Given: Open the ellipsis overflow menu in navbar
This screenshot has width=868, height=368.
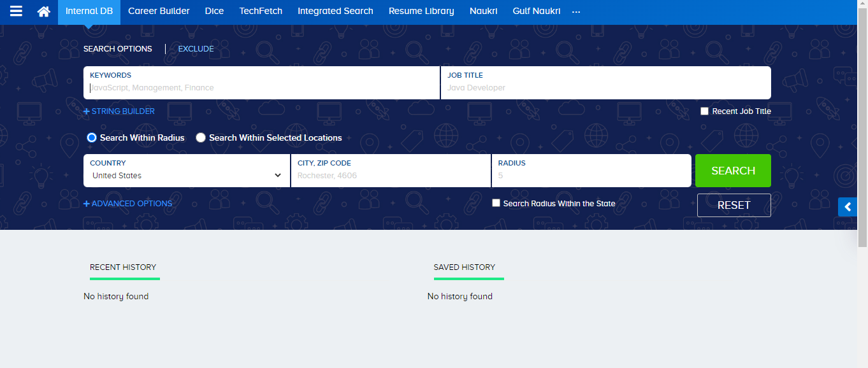Looking at the screenshot, I should [575, 11].
